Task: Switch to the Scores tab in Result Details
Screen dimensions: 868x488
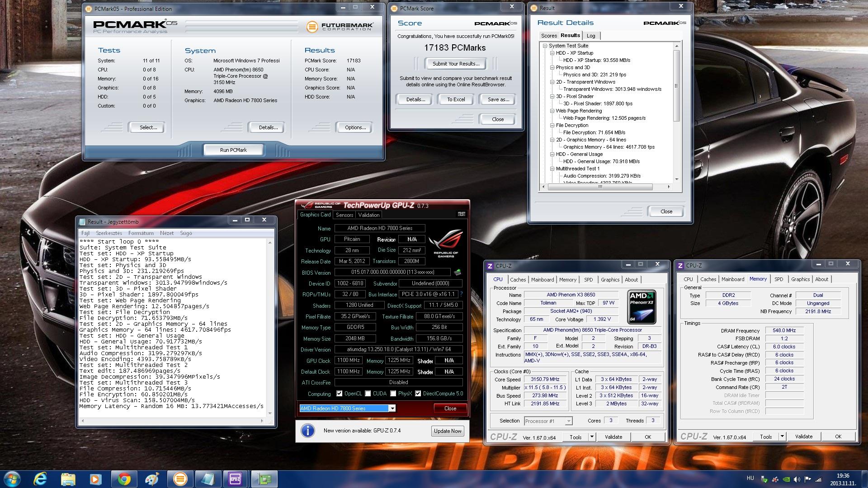Action: 549,36
